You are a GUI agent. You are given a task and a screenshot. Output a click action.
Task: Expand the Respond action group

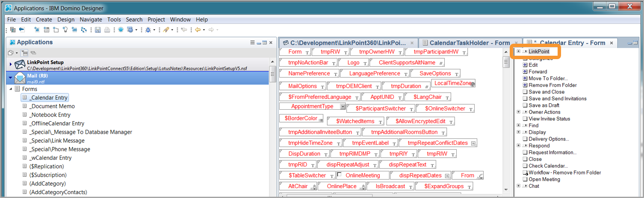tap(518, 146)
